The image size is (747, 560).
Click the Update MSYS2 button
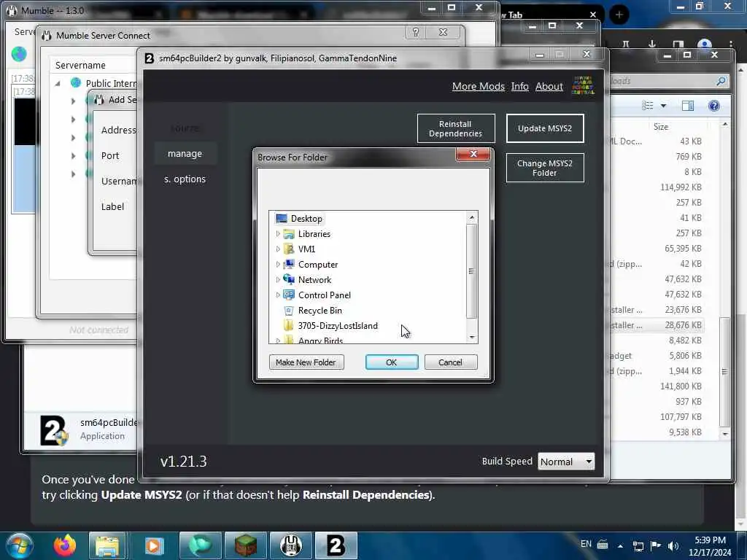tap(545, 128)
